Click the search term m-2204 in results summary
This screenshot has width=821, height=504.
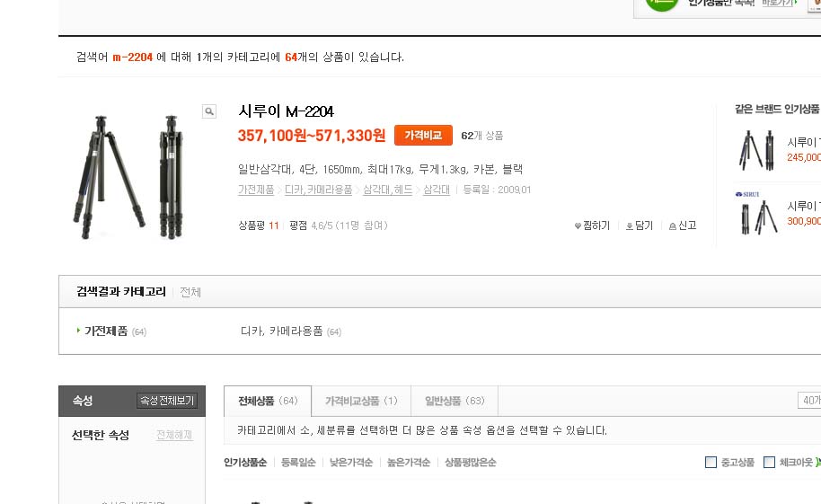coord(132,57)
